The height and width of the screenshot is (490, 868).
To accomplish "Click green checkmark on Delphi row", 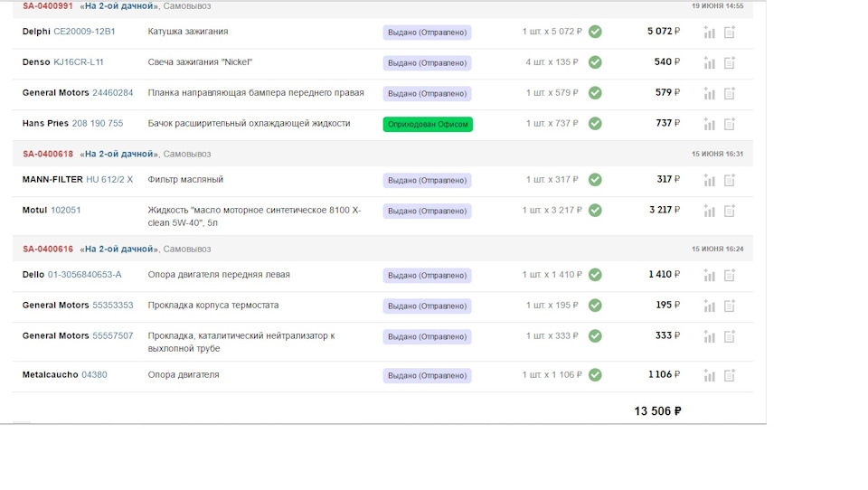I will [x=595, y=32].
